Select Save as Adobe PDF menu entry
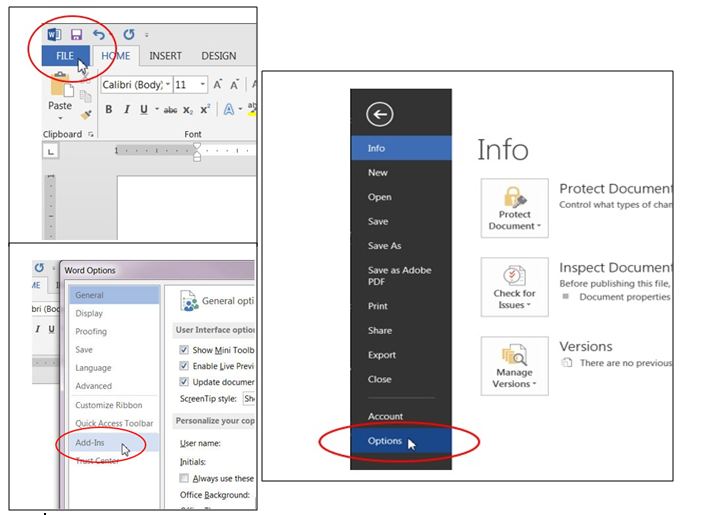Viewport: 701px width, 515px height. tap(401, 276)
